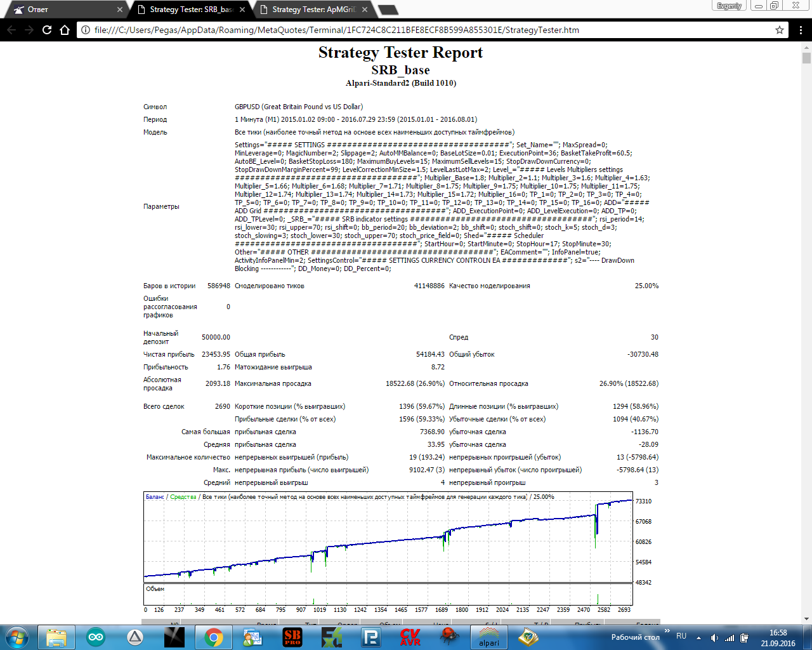Click the vertical scrollbar thumb
812x650 pixels.
tap(806, 58)
